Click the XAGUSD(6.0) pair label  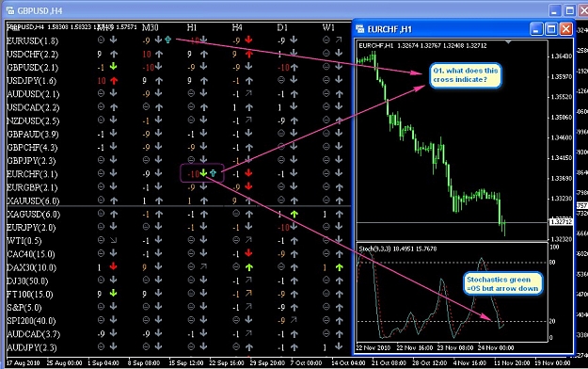click(33, 215)
